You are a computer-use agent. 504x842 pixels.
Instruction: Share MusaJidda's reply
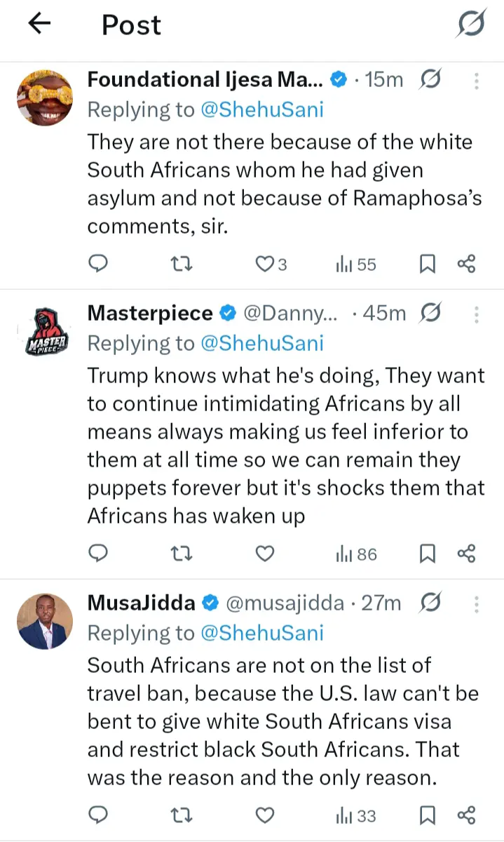pos(466,816)
